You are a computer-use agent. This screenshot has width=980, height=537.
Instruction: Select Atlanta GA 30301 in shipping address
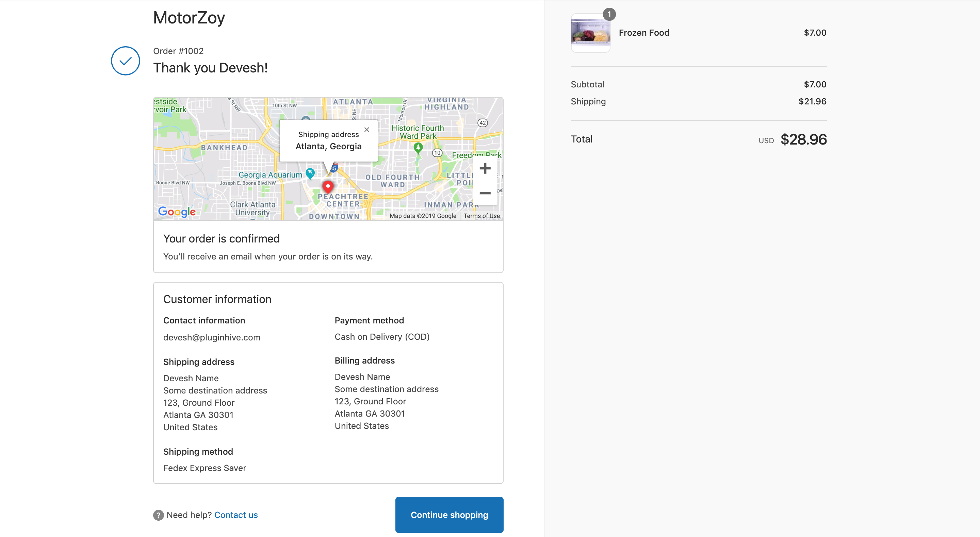198,415
